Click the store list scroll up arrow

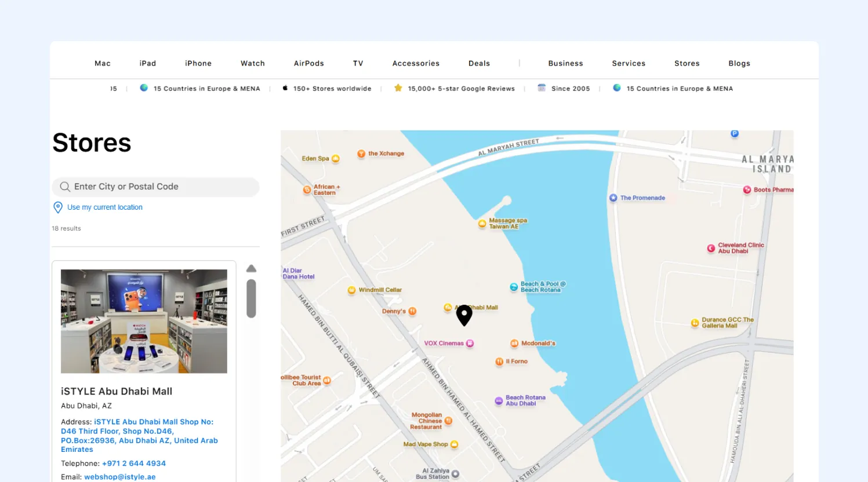251,269
